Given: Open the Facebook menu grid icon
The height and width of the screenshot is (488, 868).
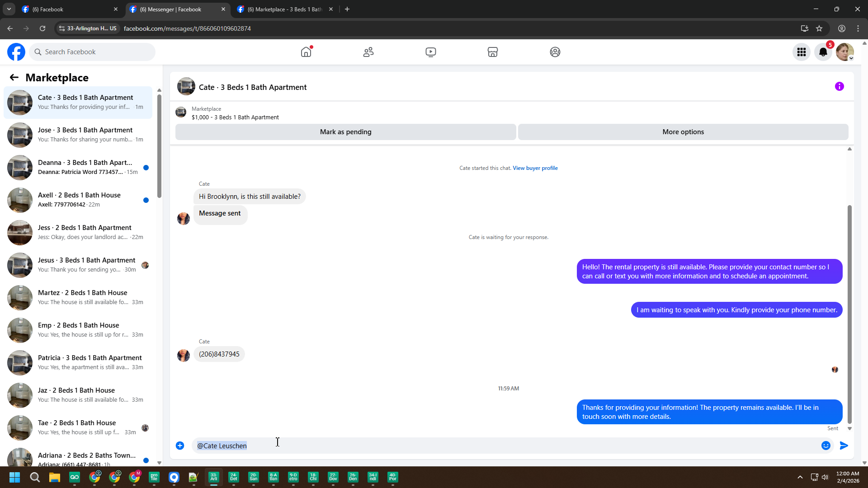Looking at the screenshot, I should [x=802, y=52].
